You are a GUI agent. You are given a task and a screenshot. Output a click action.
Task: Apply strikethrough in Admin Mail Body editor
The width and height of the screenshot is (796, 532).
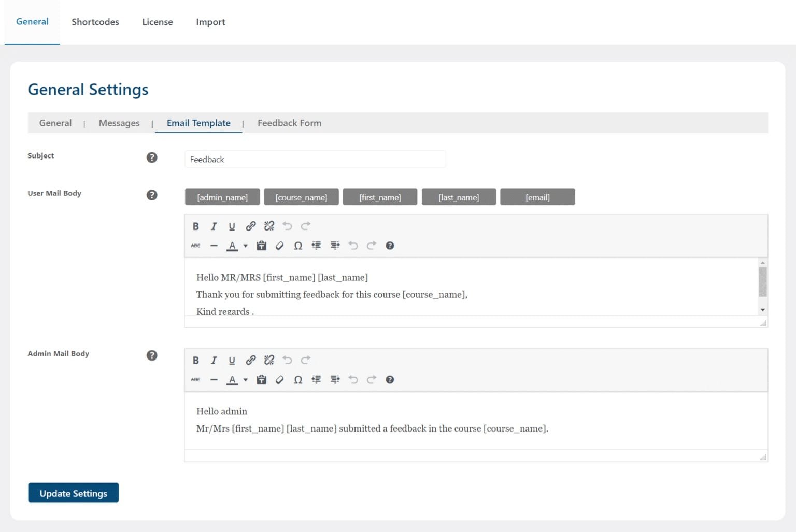pyautogui.click(x=195, y=380)
